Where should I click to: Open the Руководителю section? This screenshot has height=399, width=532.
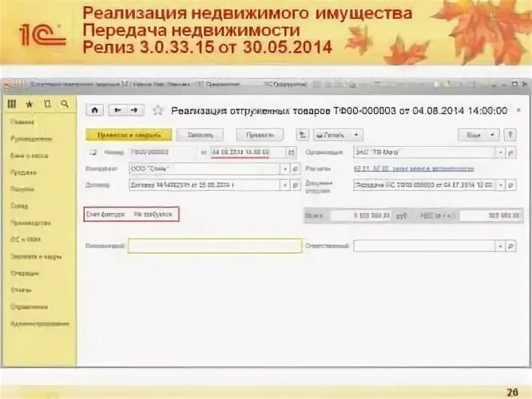point(31,139)
